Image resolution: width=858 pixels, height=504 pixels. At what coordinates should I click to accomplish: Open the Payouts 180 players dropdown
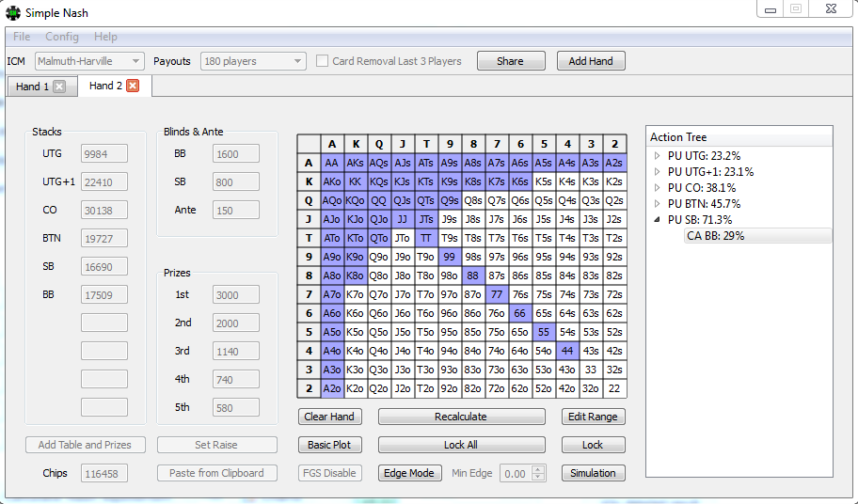(x=252, y=61)
